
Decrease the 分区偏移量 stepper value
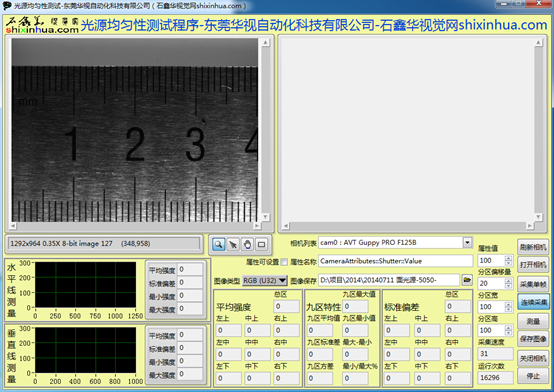508,286
